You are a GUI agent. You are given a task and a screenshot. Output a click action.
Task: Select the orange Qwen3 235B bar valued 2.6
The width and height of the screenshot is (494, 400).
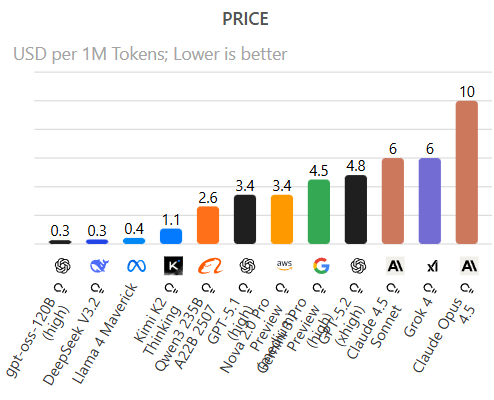208,225
